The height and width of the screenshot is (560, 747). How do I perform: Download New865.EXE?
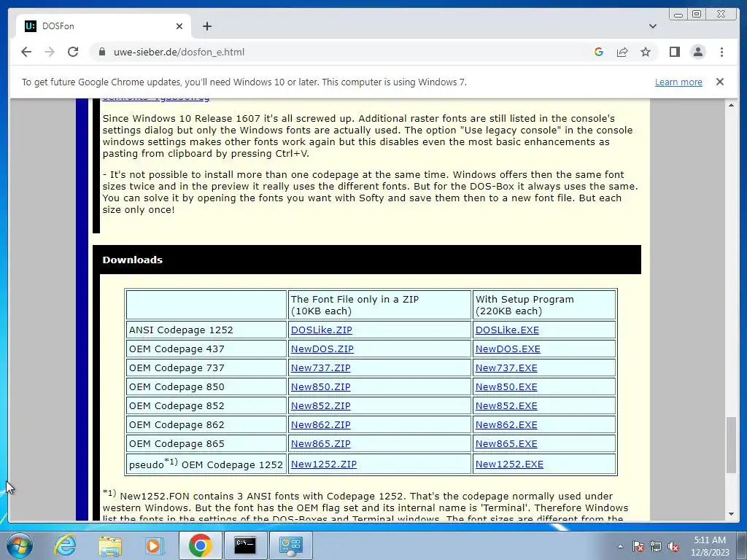[506, 444]
